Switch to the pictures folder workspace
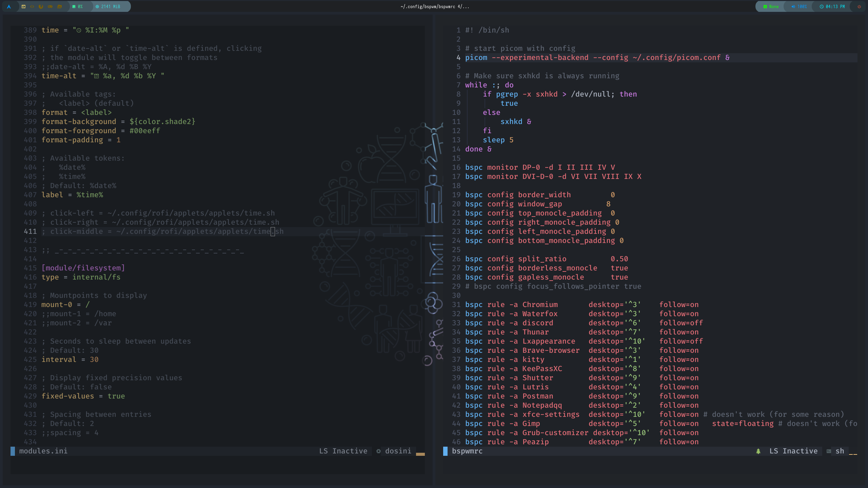The height and width of the screenshot is (488, 868). (60, 6)
